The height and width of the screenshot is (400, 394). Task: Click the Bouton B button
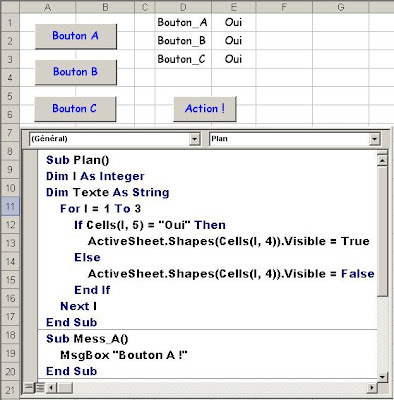click(76, 72)
